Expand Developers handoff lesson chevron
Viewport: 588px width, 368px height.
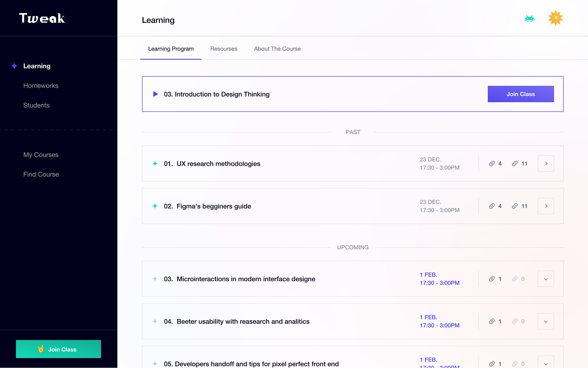point(546,362)
